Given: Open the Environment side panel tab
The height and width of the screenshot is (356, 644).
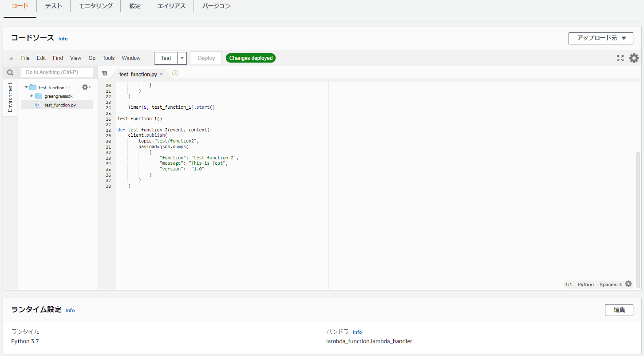Looking at the screenshot, I should pos(10,97).
